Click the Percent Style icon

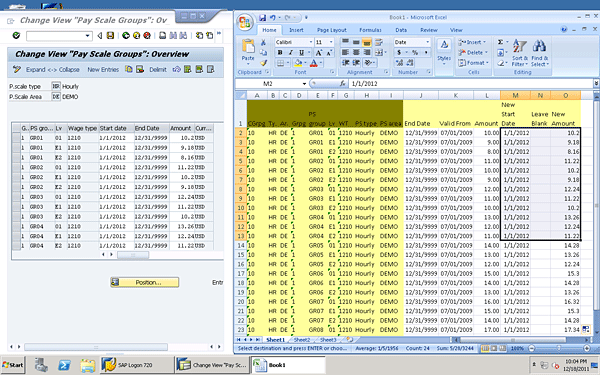415,52
